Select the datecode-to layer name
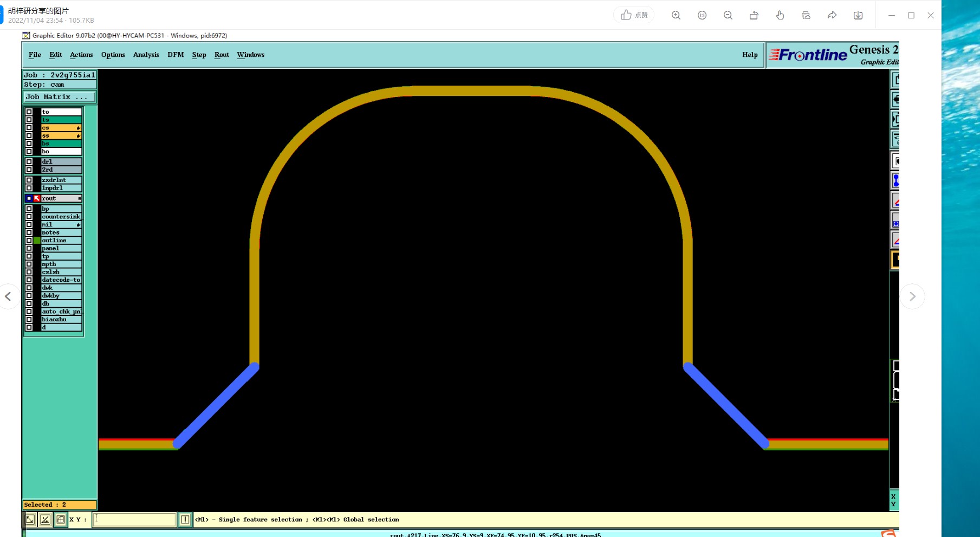 pos(61,280)
